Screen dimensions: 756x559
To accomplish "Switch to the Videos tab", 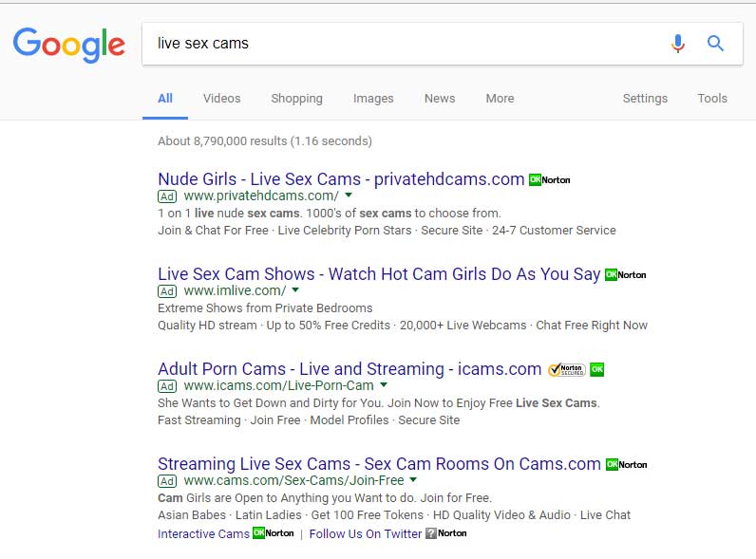I will [222, 99].
